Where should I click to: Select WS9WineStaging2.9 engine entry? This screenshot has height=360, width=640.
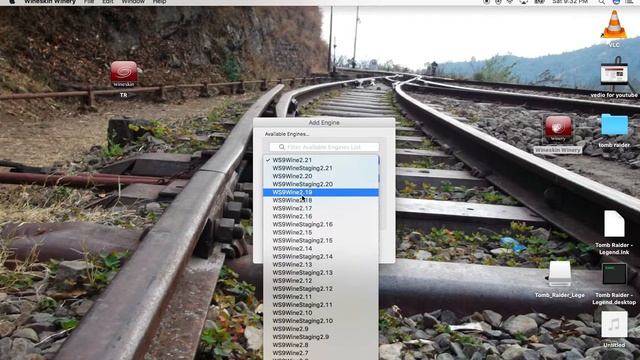click(x=321, y=337)
